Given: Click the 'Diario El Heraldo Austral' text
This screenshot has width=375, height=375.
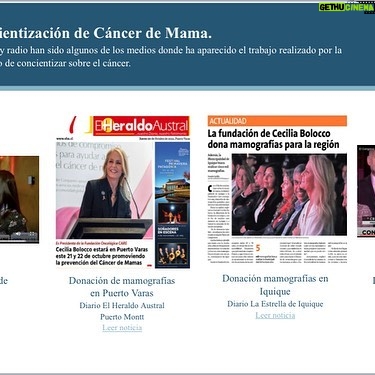Looking at the screenshot, I should coord(122,305).
